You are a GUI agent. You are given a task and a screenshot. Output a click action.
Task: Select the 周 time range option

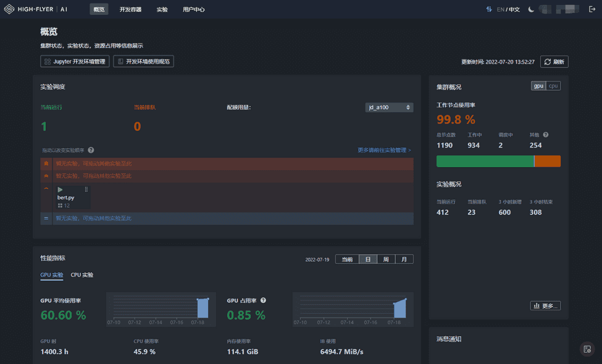386,260
